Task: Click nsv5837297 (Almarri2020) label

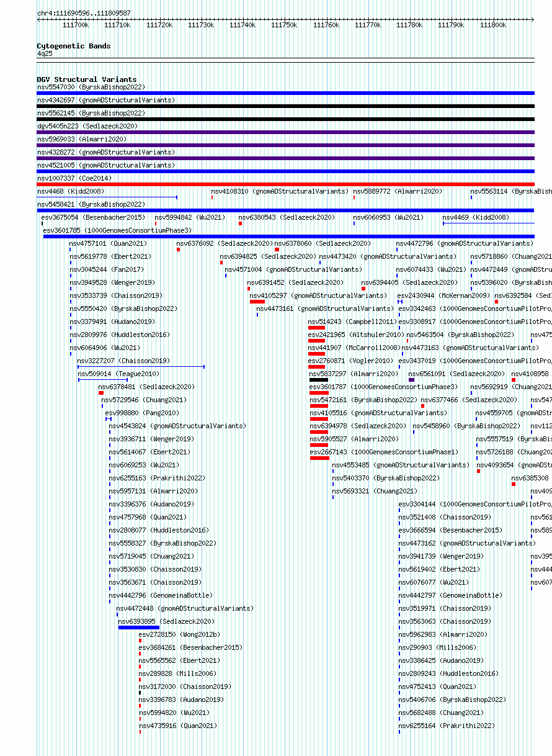Action: 354,374
